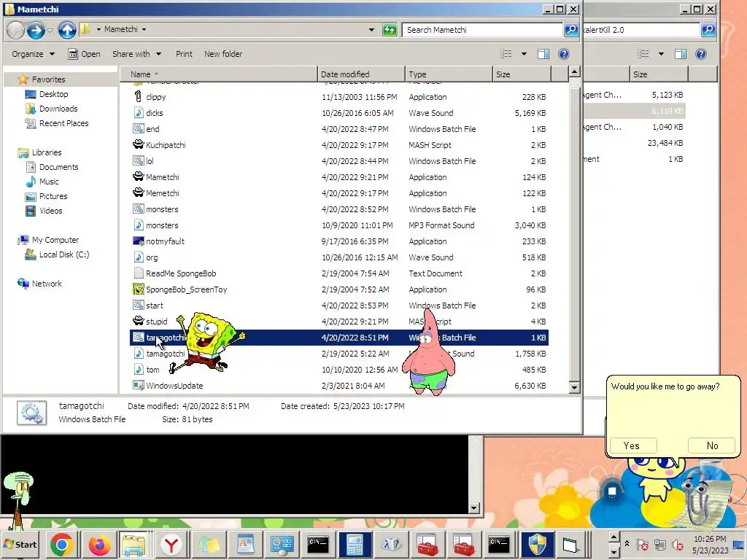Expand the Share with dropdown
The height and width of the screenshot is (560, 747).
[x=136, y=54]
